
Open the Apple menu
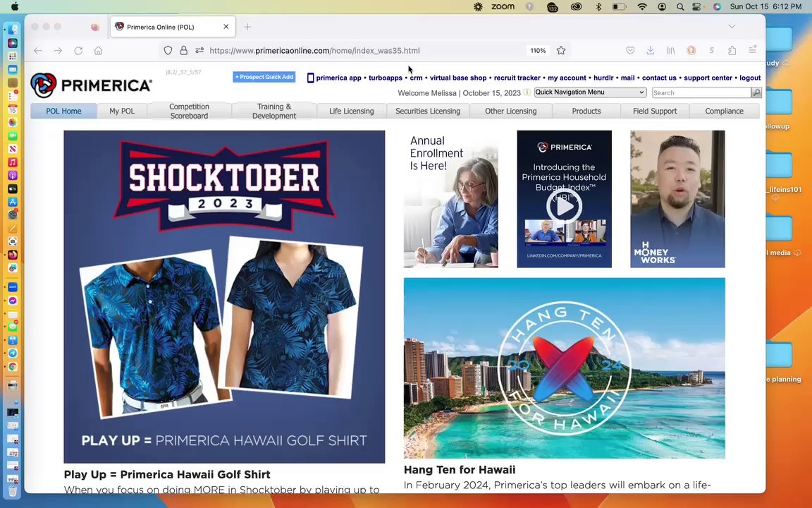coord(15,7)
